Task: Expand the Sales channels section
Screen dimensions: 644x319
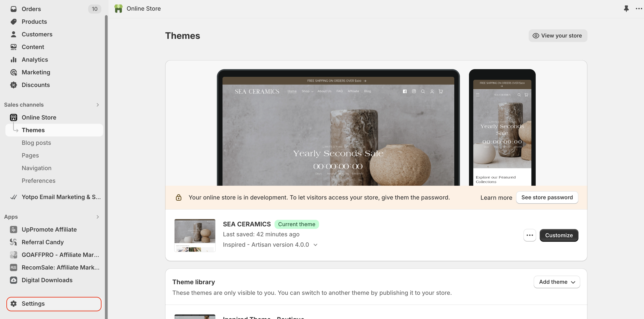Action: tap(98, 105)
